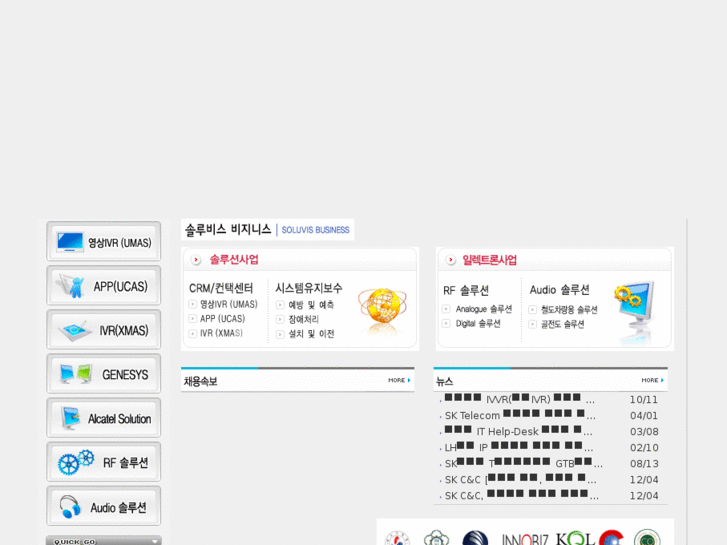The width and height of the screenshot is (727, 545).
Task: Open the 일렉트론사업 heading
Action: coord(489,260)
